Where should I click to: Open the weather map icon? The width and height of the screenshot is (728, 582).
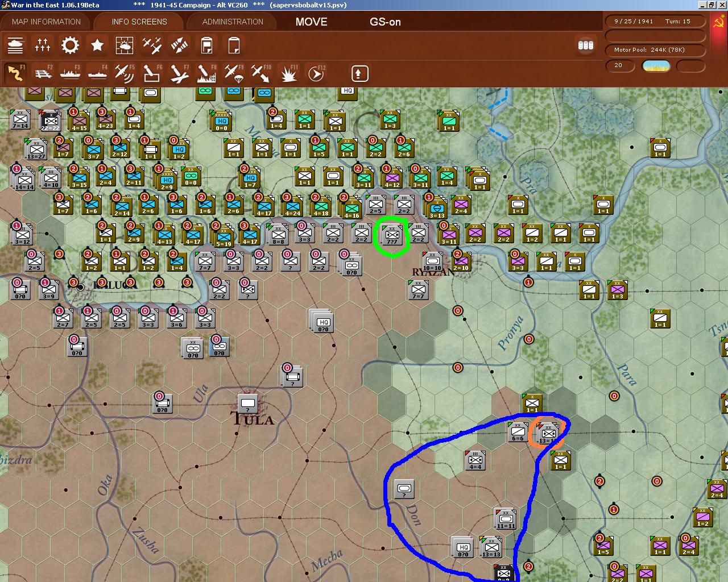125,45
